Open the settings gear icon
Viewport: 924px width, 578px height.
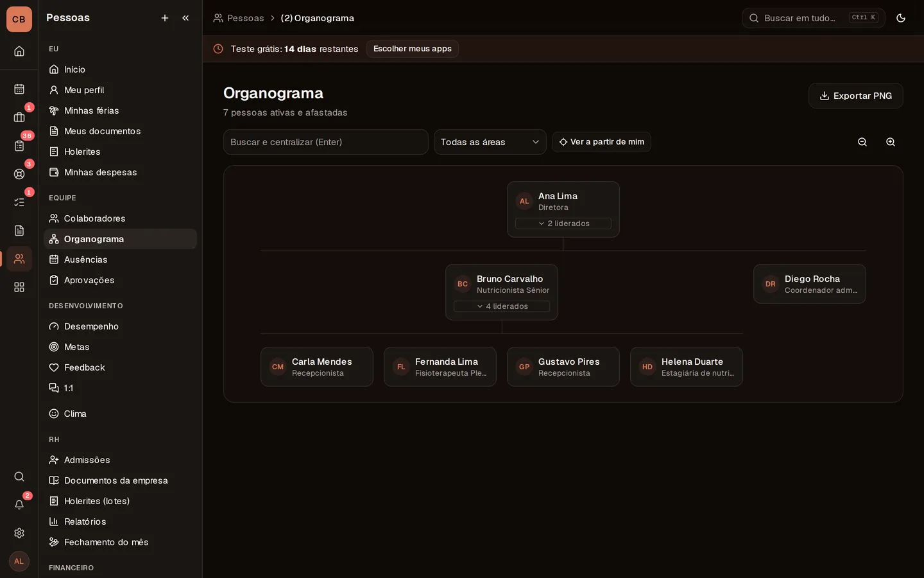pos(19,533)
